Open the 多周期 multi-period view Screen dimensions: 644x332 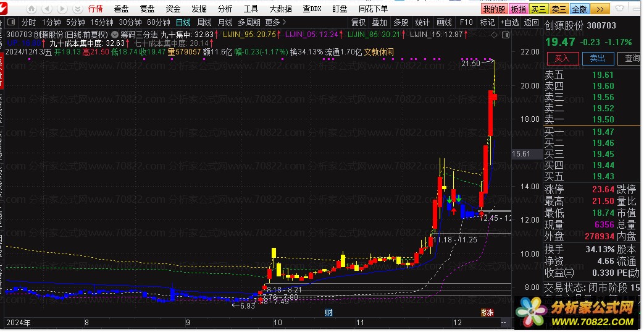[x=249, y=22]
